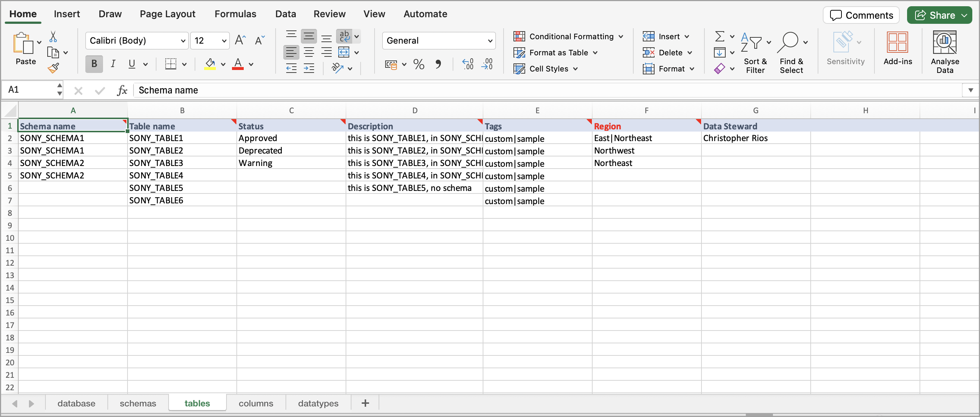Viewport: 980px width, 417px height.
Task: Click the Paste clipboard icon
Action: pyautogui.click(x=23, y=43)
